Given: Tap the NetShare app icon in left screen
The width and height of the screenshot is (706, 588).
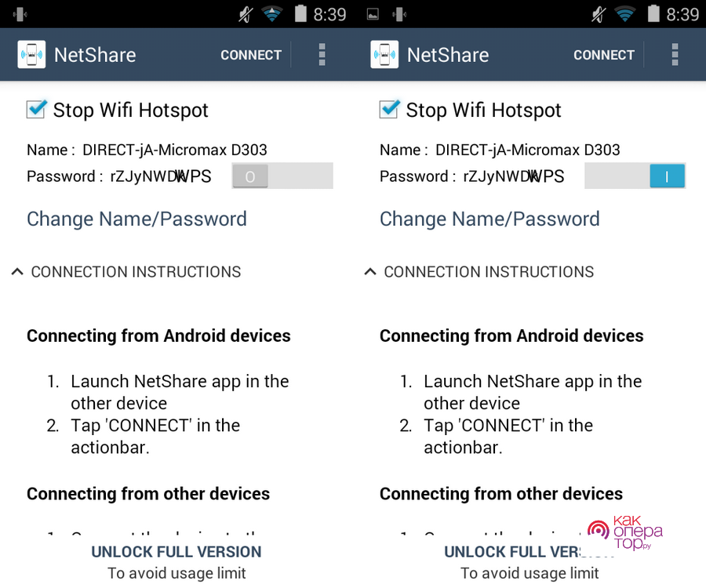Looking at the screenshot, I should point(31,54).
